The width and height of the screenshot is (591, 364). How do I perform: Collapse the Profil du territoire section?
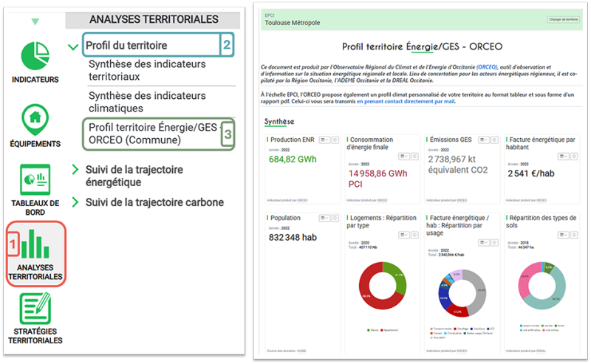(x=72, y=47)
